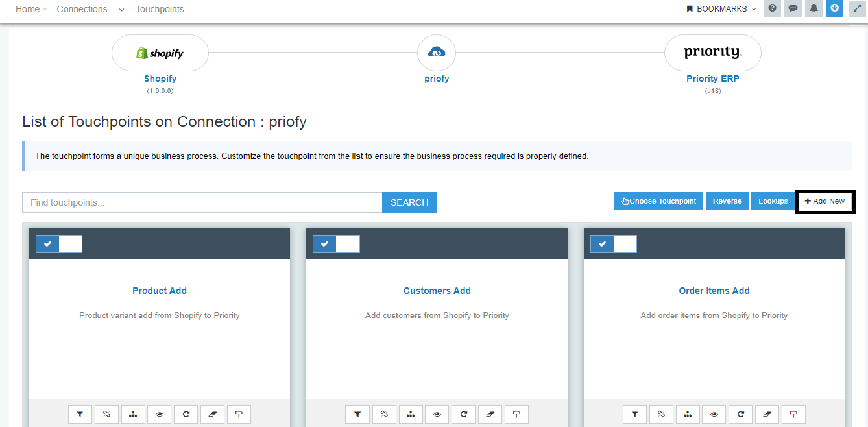
Task: Navigate to Home in the breadcrumb
Action: 27,8
